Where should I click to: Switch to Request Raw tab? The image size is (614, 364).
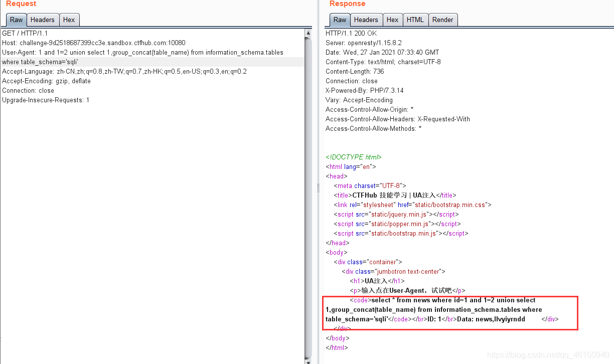(17, 20)
